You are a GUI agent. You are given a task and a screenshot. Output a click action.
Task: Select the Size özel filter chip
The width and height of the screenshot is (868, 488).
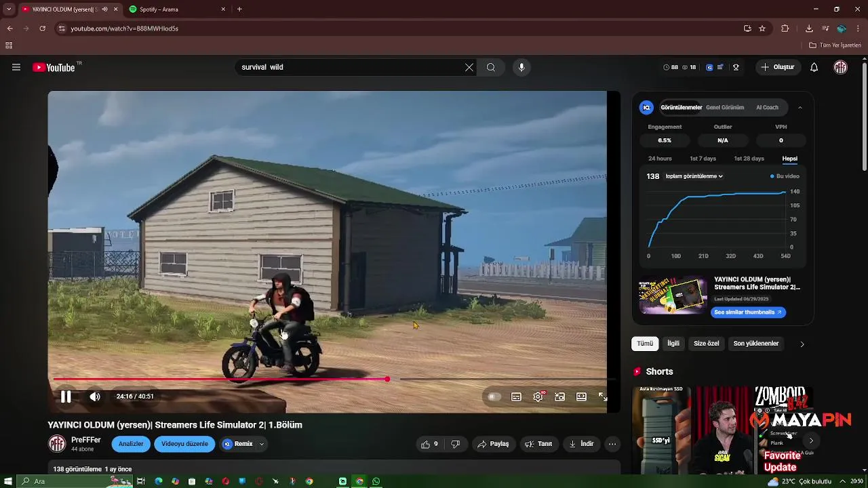point(706,344)
